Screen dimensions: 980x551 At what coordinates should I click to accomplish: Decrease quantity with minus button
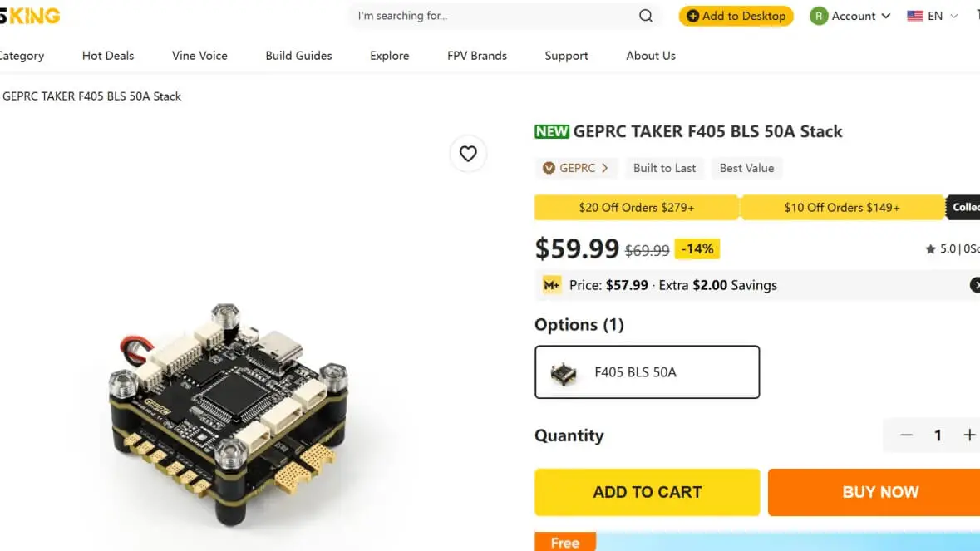(x=906, y=435)
